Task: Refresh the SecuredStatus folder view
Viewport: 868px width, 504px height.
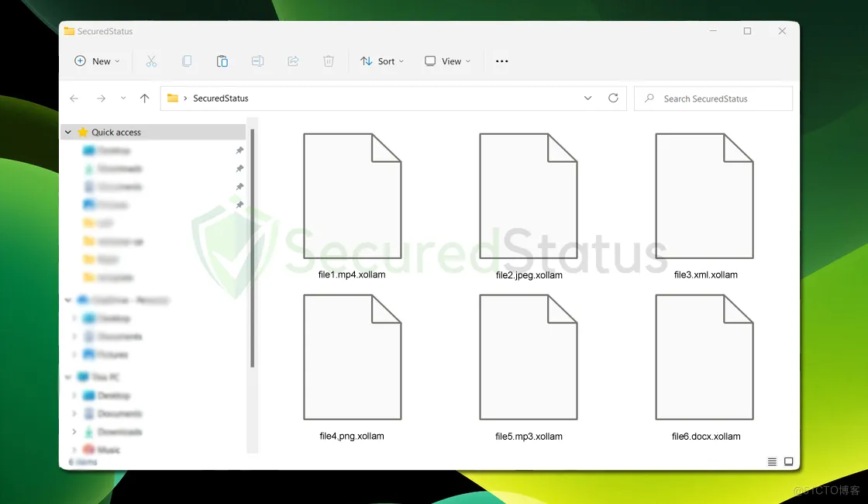Action: point(613,98)
